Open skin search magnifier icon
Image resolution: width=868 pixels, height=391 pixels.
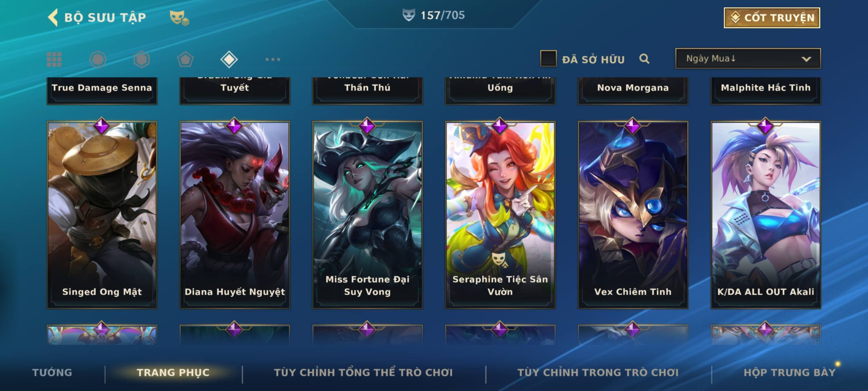tap(644, 59)
